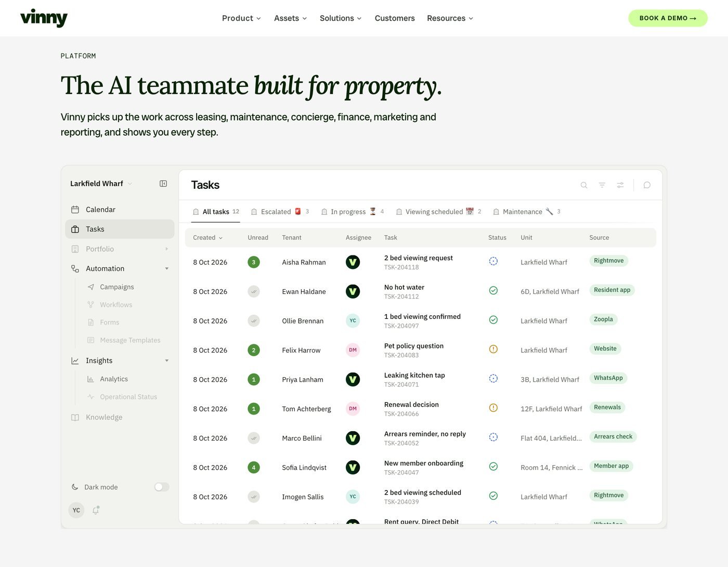Screen dimensions: 728x567
Task: Click the search icon in Tasks header
Action: pos(584,185)
